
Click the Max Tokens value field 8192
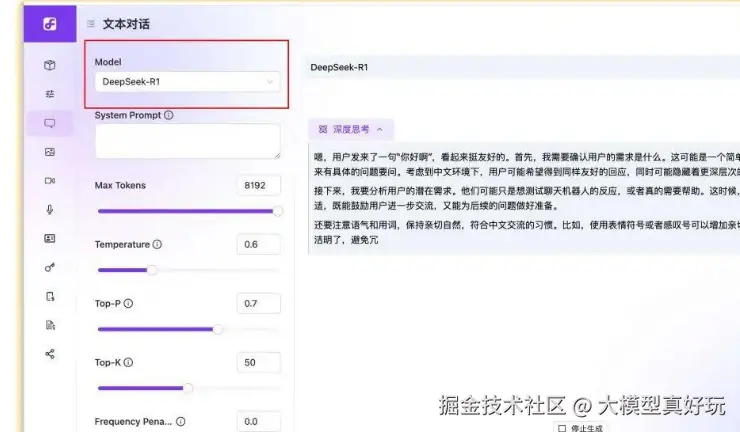[x=259, y=185]
